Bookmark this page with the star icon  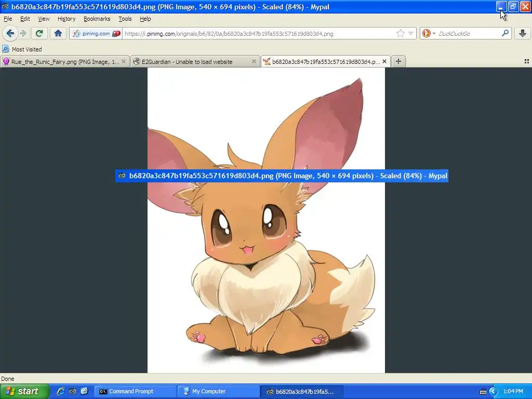401,33
